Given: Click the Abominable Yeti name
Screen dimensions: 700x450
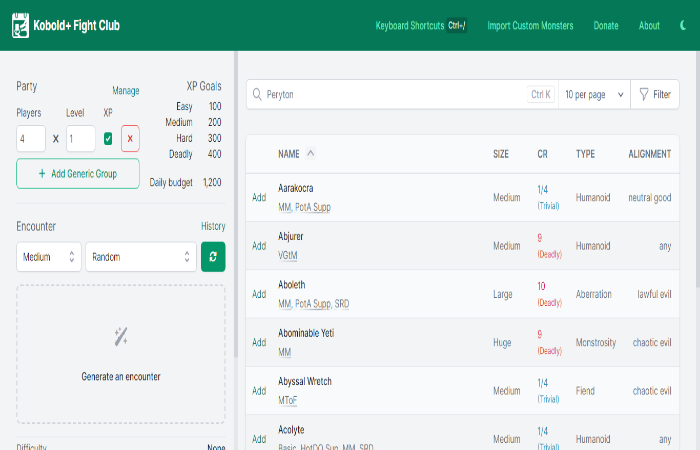Looking at the screenshot, I should (x=306, y=333).
